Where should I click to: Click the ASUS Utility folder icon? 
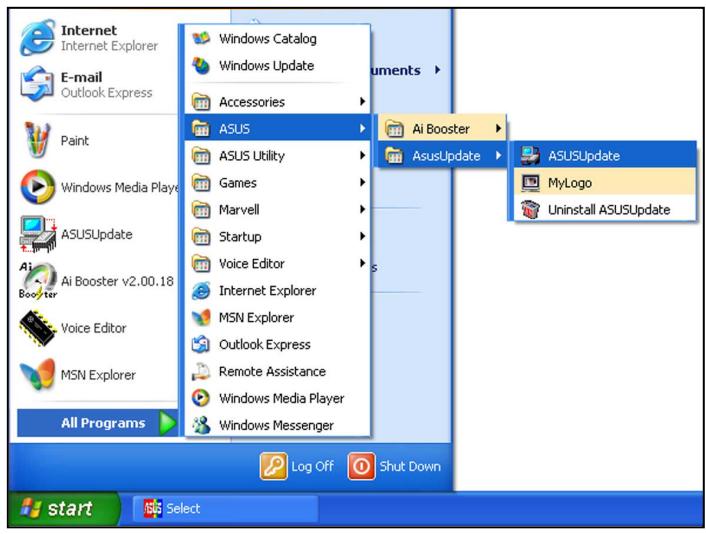(x=201, y=156)
